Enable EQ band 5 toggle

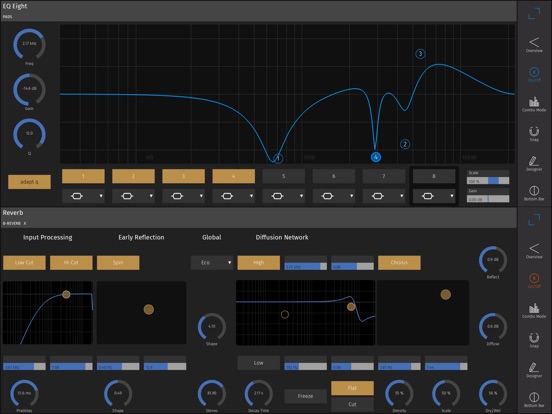[x=283, y=176]
